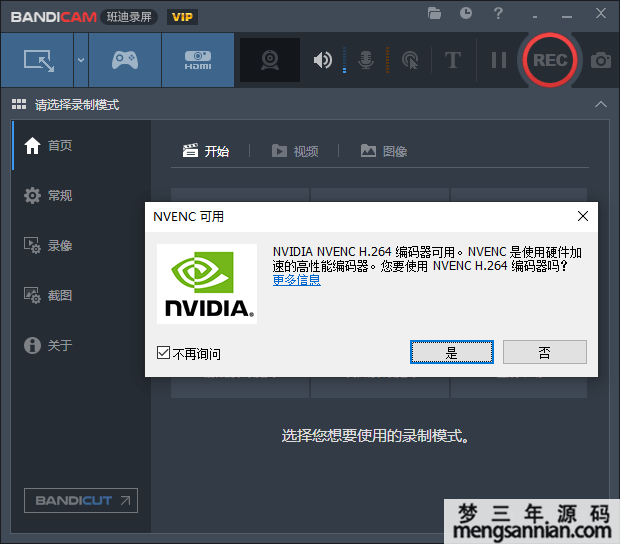Image resolution: width=620 pixels, height=544 pixels.
Task: Select screen rectangle recording mode
Action: coord(38,60)
